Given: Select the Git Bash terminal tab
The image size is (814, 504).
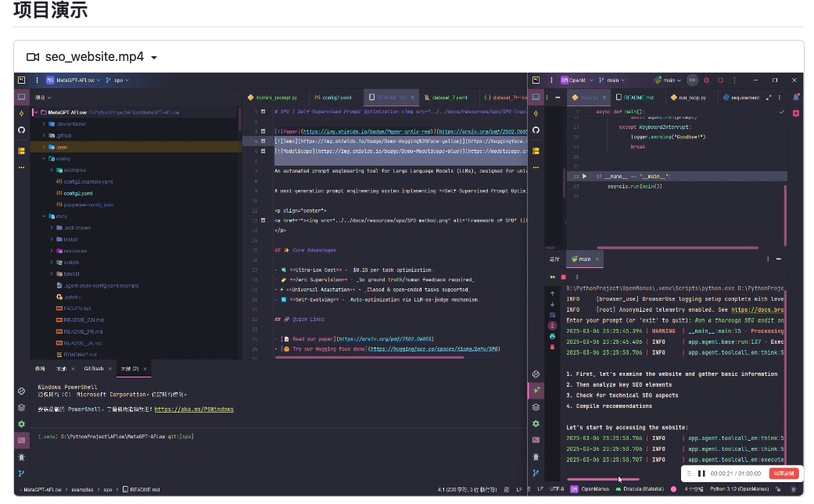Looking at the screenshot, I should (x=94, y=368).
